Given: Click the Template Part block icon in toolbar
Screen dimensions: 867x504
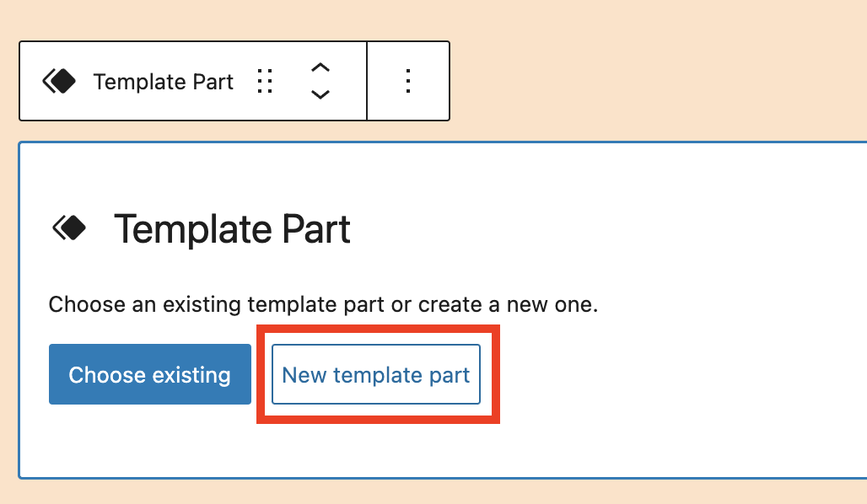Looking at the screenshot, I should tap(59, 82).
